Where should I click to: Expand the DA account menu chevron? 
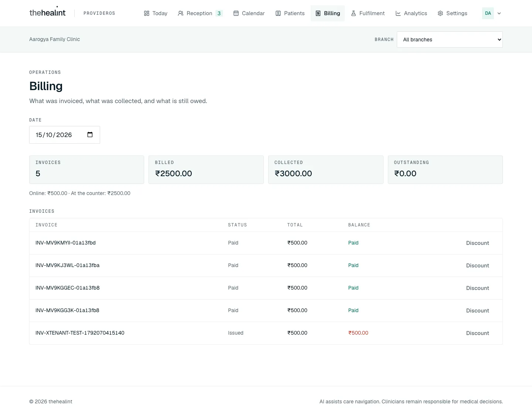(499, 13)
